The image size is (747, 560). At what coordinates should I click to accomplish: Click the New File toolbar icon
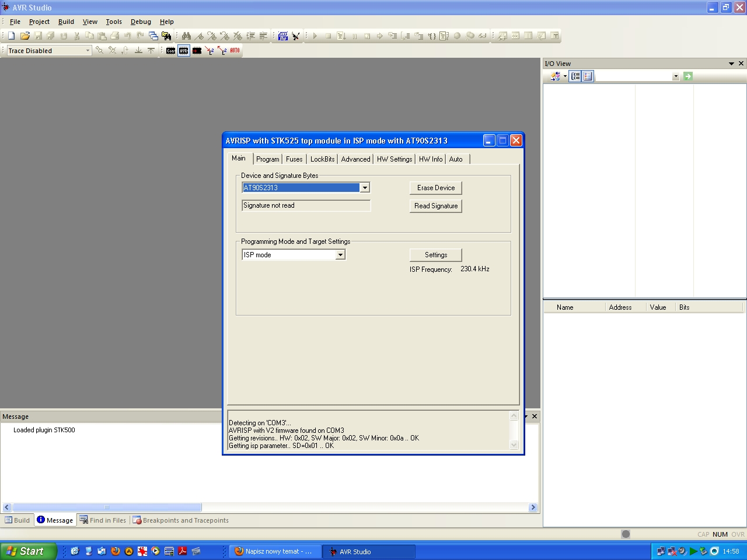[11, 36]
